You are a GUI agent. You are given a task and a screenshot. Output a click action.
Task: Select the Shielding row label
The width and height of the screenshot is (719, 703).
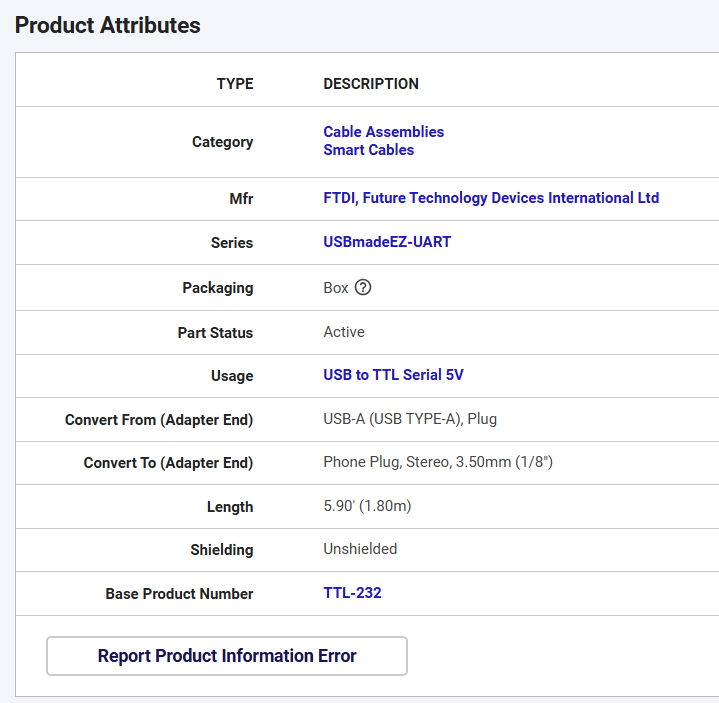click(222, 550)
